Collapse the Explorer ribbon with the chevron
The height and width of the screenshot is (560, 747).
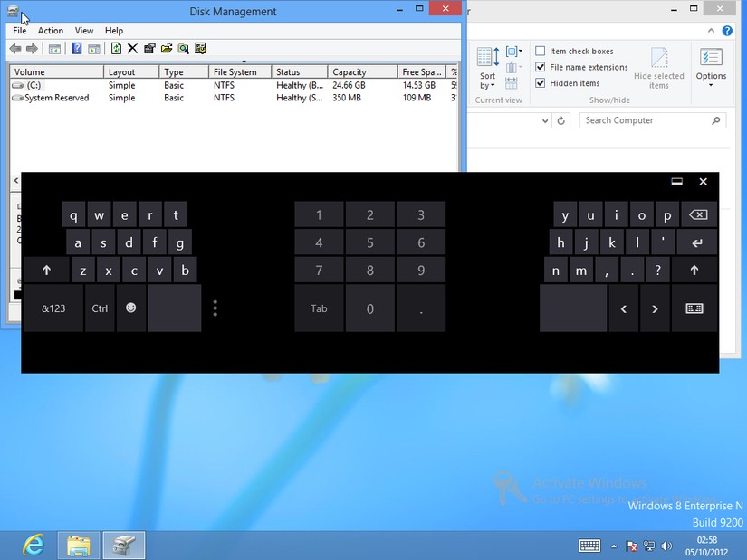[711, 31]
